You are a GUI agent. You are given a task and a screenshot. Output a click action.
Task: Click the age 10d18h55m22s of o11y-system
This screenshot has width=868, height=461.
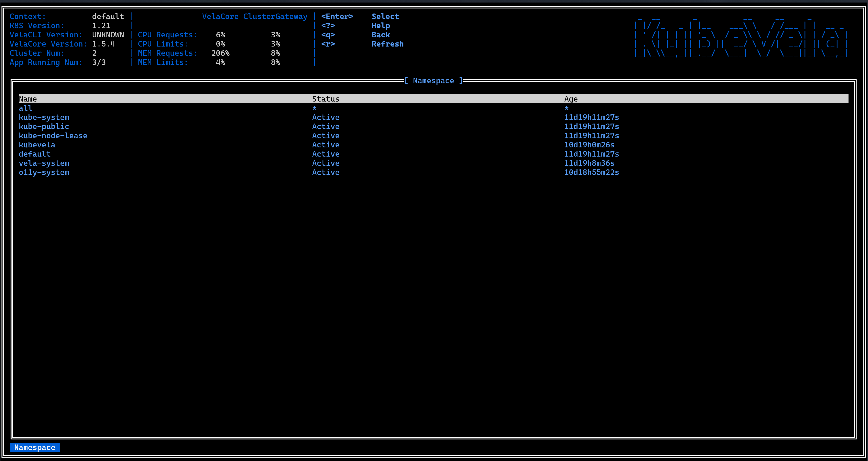[591, 172]
